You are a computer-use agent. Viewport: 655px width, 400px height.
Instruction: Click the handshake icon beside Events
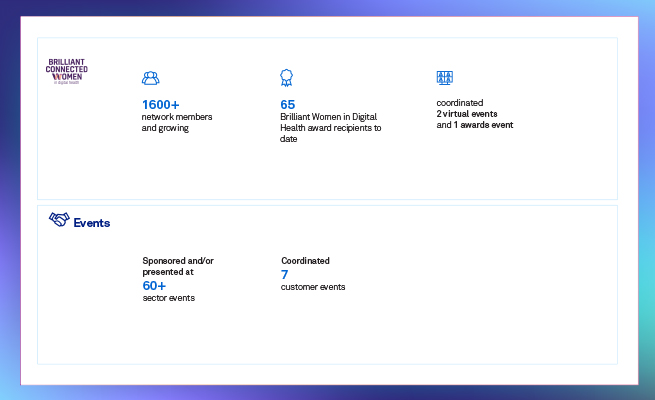(59, 220)
